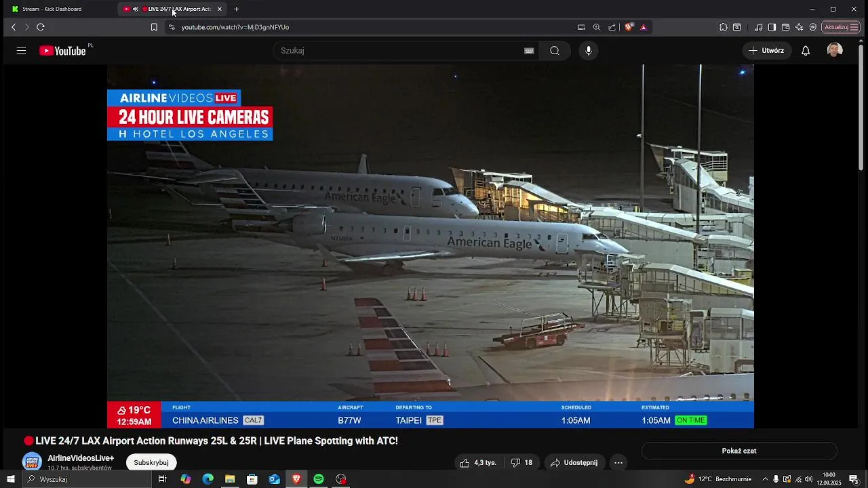Open the on-screen keyboard in search box

529,51
